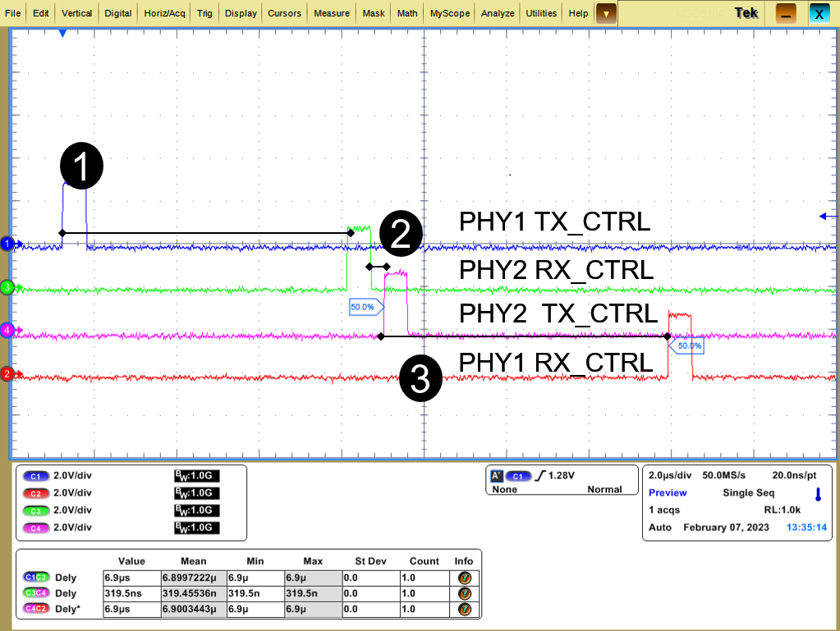Open the Cursors menu

click(284, 13)
